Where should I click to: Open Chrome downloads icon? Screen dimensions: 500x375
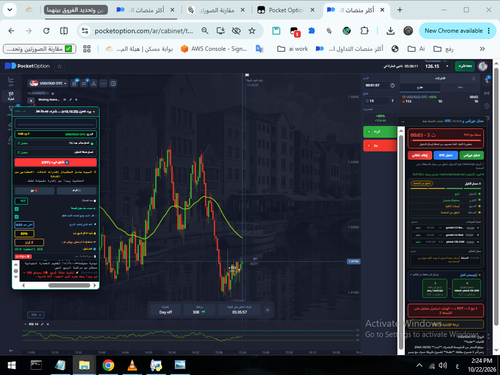pos(390,31)
